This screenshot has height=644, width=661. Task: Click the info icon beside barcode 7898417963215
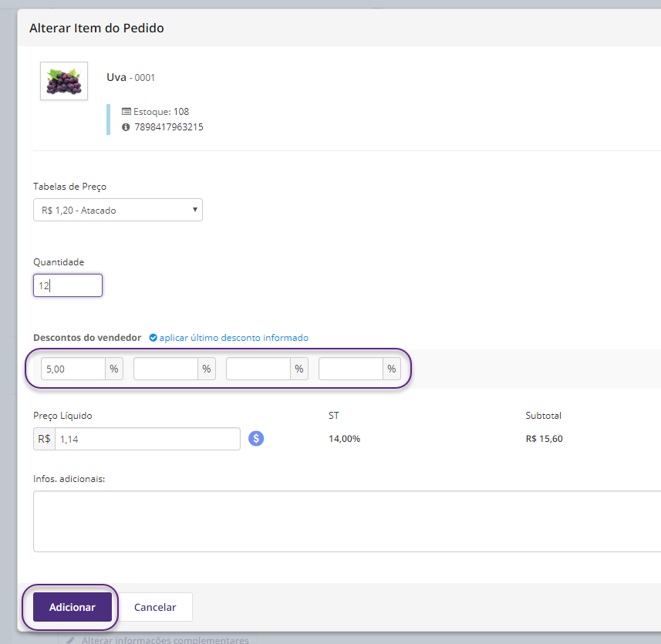point(126,126)
